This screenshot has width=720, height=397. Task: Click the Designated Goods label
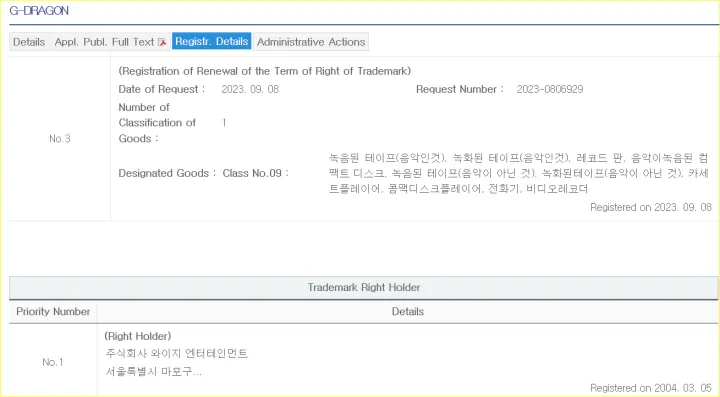click(167, 173)
